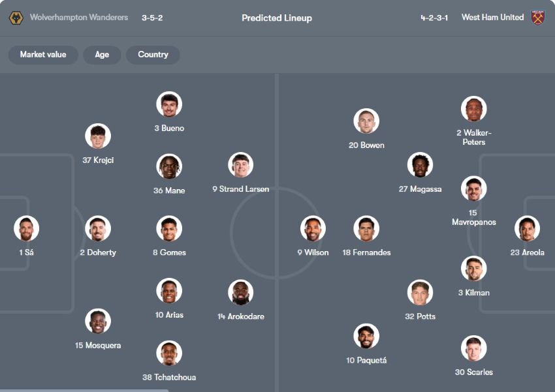Click the Doherty player name label

click(x=97, y=252)
